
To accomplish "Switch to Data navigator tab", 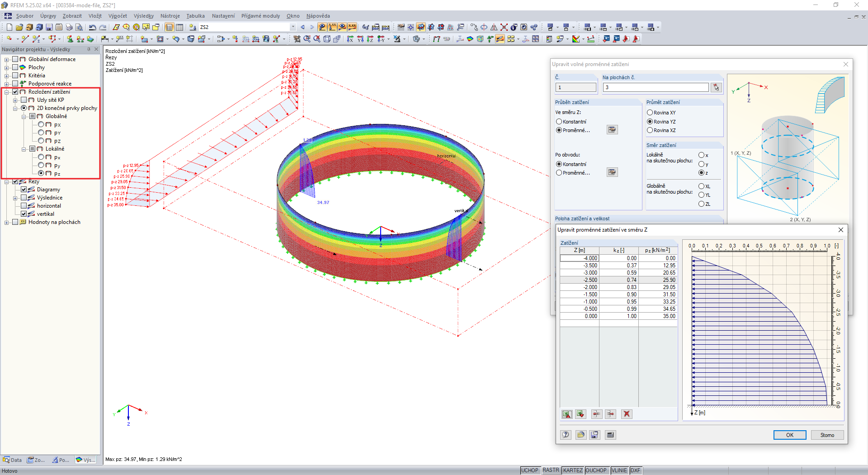I will [x=13, y=460].
